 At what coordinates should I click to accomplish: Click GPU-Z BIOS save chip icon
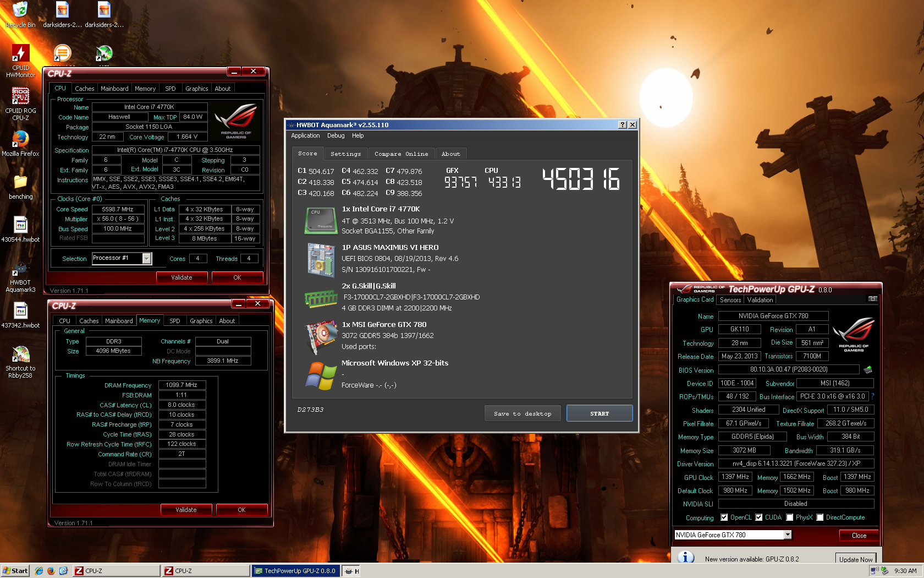[x=868, y=369]
